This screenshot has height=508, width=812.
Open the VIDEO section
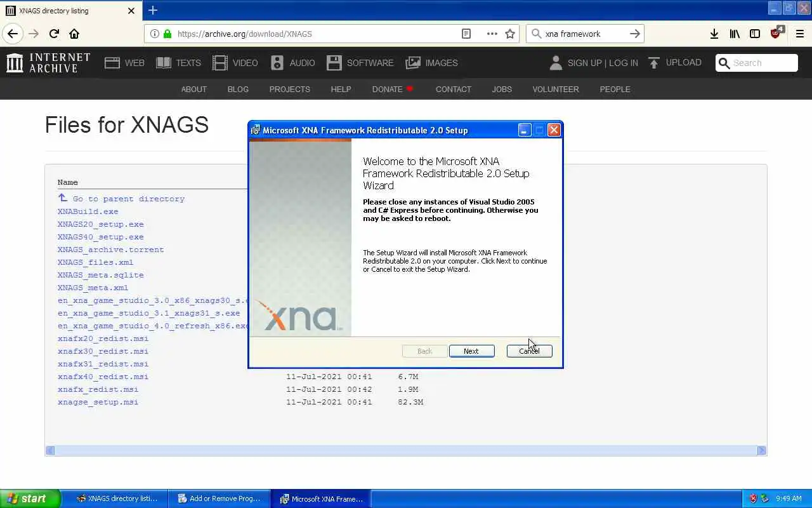235,62
